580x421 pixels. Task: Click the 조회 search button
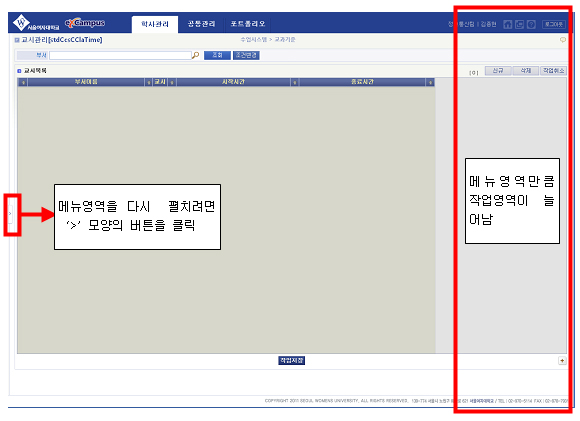(x=217, y=55)
